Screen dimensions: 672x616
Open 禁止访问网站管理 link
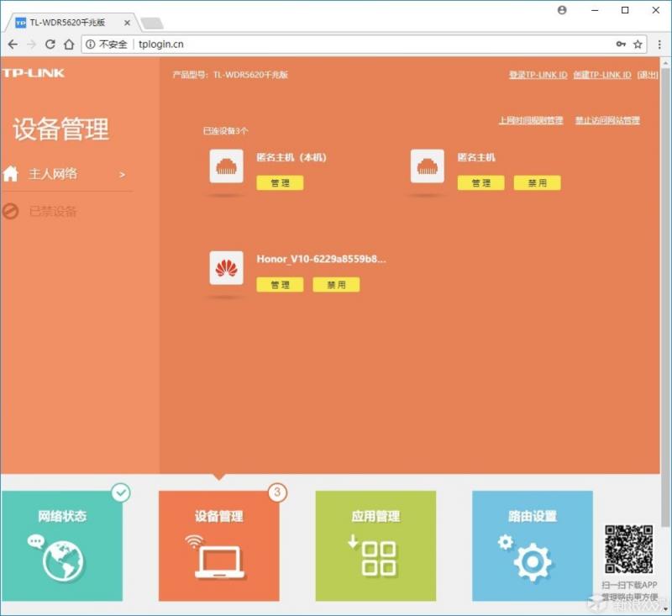(607, 120)
